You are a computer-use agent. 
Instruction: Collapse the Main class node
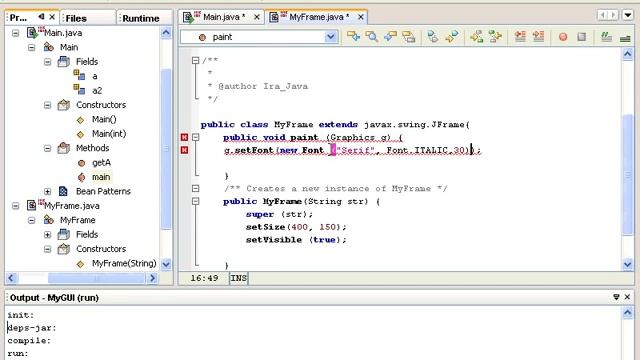point(31,47)
